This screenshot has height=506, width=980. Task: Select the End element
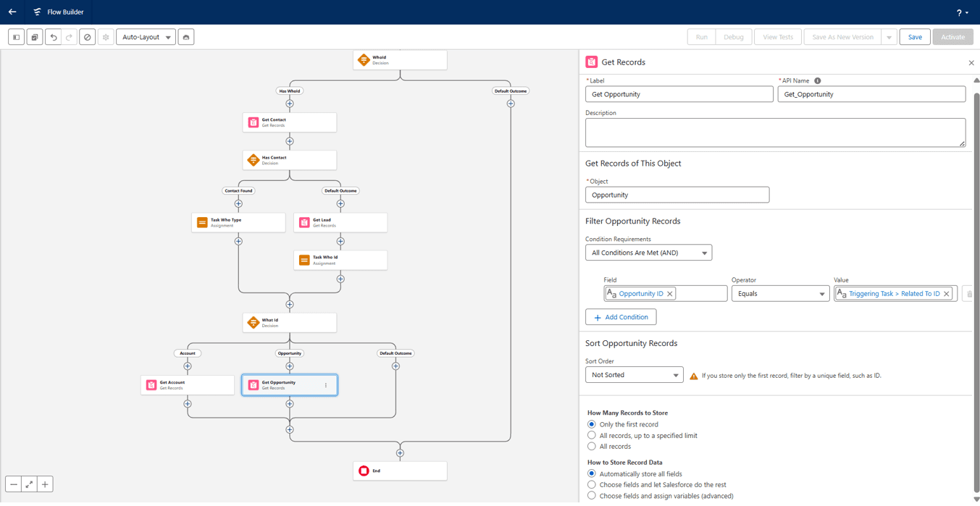click(x=400, y=471)
